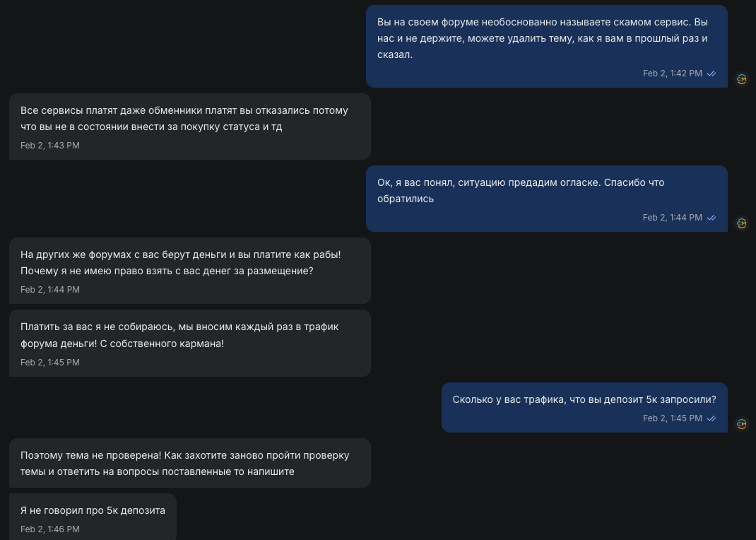Click the 'Feb 2, 1:46 PM' timestamp
Viewport: 756px width, 540px height.
[50, 529]
